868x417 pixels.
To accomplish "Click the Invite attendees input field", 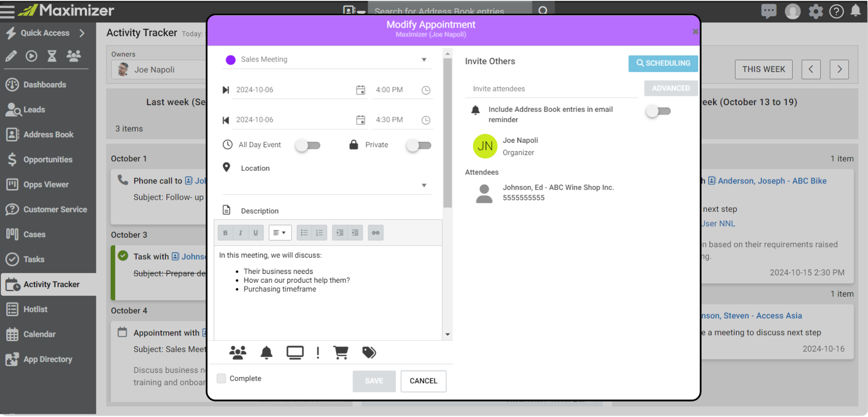I will click(552, 89).
